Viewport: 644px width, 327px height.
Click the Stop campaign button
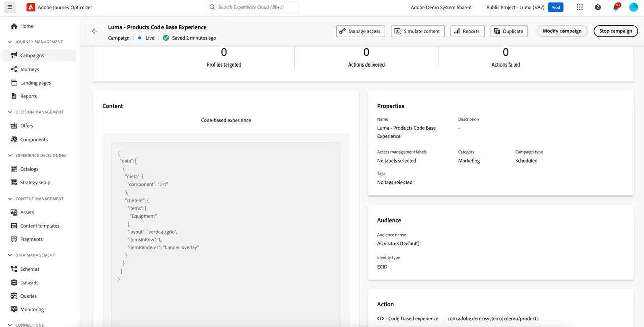coord(616,31)
